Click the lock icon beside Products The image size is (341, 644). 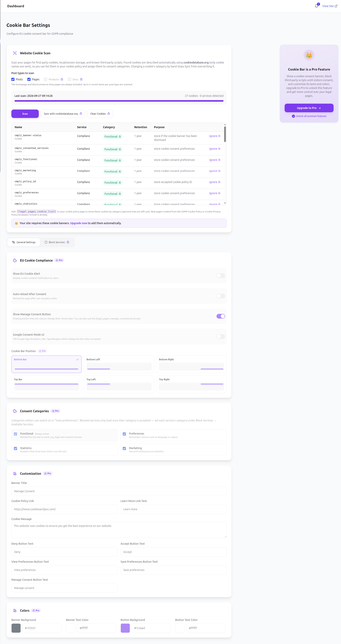(x=62, y=79)
